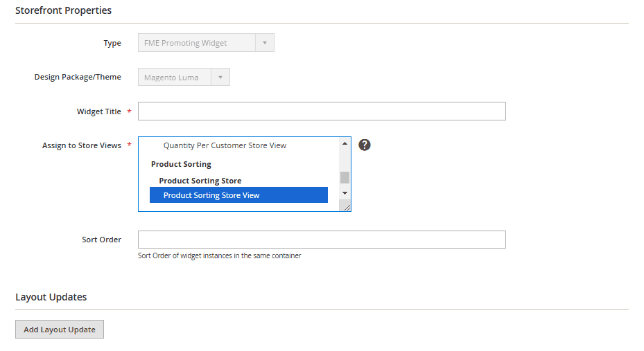Click the store views list scroll-up arrow

coord(345,144)
